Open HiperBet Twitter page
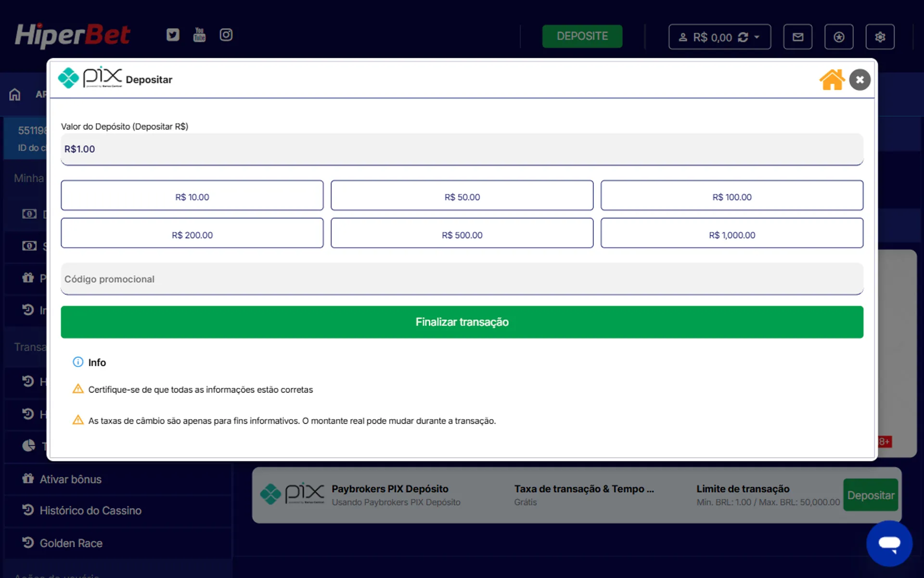Viewport: 924px width, 578px height. point(172,35)
